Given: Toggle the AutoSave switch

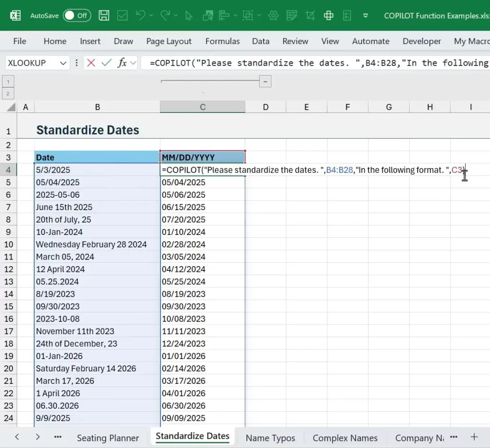Looking at the screenshot, I should click(77, 15).
